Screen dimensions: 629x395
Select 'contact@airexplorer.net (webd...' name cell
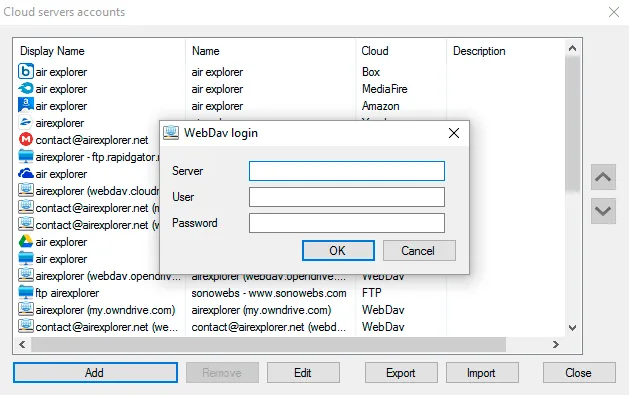click(268, 327)
